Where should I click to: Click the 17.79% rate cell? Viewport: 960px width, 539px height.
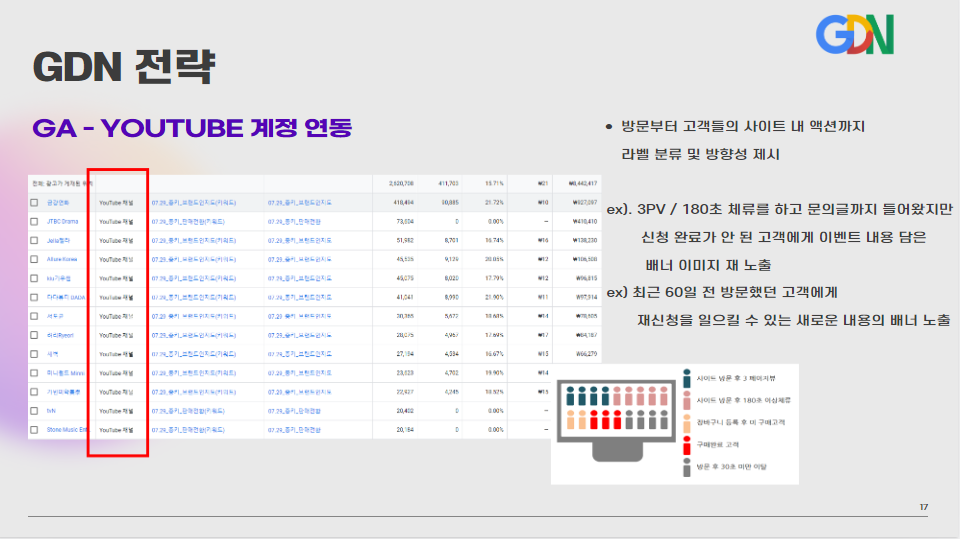(x=494, y=279)
